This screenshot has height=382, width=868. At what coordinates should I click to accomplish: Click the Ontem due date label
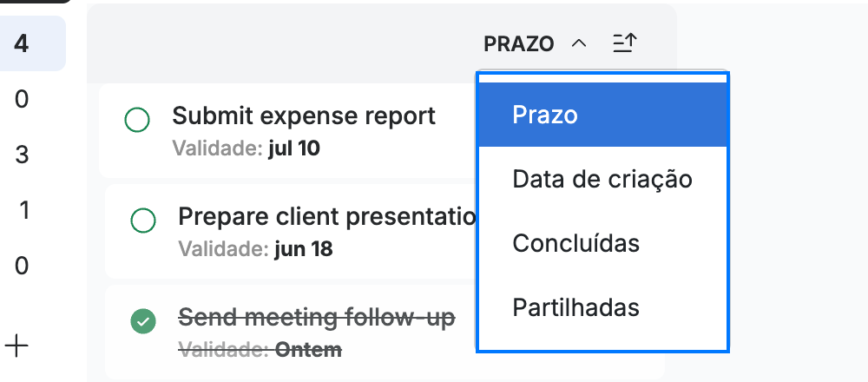(308, 350)
